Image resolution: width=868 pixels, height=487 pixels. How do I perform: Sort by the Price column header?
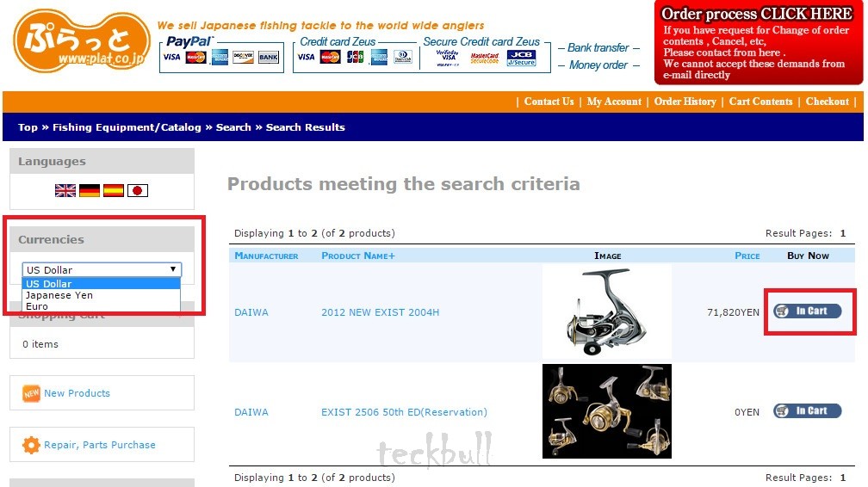coord(747,256)
